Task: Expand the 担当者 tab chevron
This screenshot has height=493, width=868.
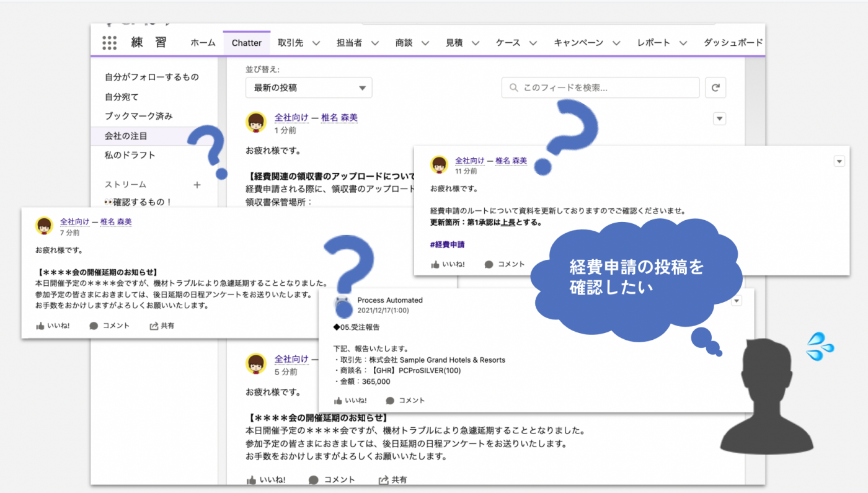Action: coord(374,43)
